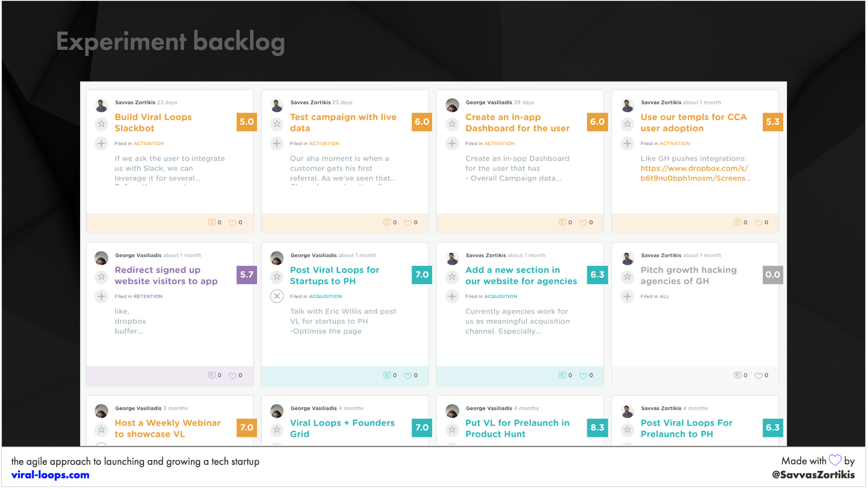Click ACQUISITION tag on Post Viral Loops for Startups card
The image size is (868, 489).
(325, 296)
